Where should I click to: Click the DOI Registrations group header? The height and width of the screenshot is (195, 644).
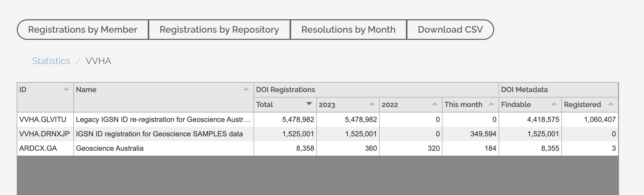(285, 90)
